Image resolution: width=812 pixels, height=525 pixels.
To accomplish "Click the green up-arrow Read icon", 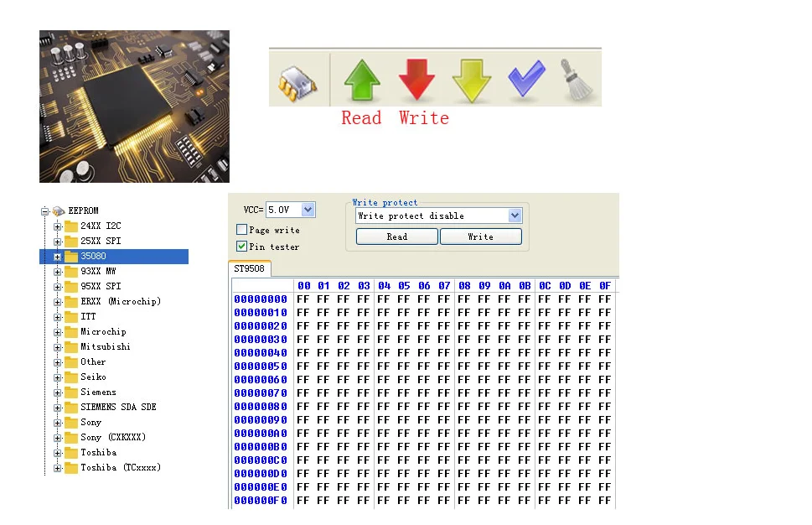I will (362, 80).
